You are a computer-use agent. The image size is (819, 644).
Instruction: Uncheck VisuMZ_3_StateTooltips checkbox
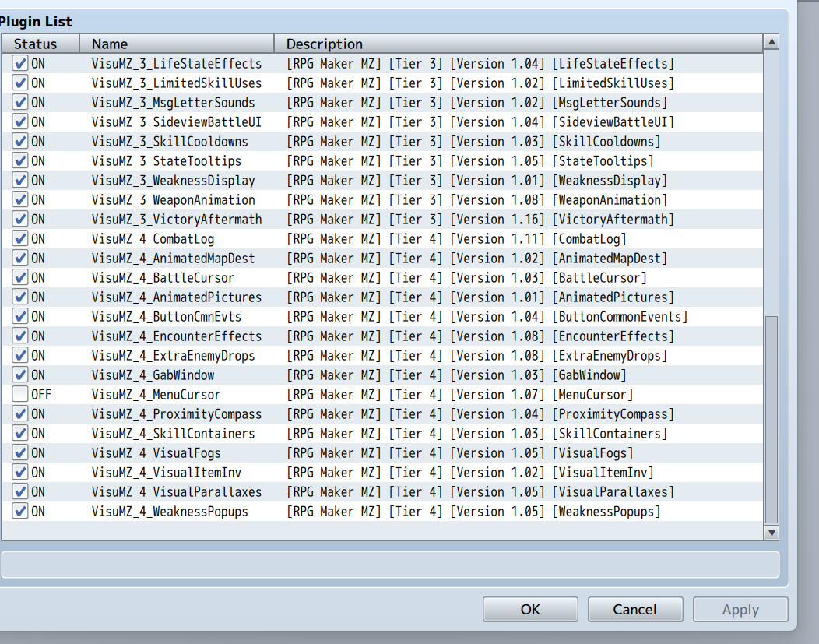tap(20, 161)
